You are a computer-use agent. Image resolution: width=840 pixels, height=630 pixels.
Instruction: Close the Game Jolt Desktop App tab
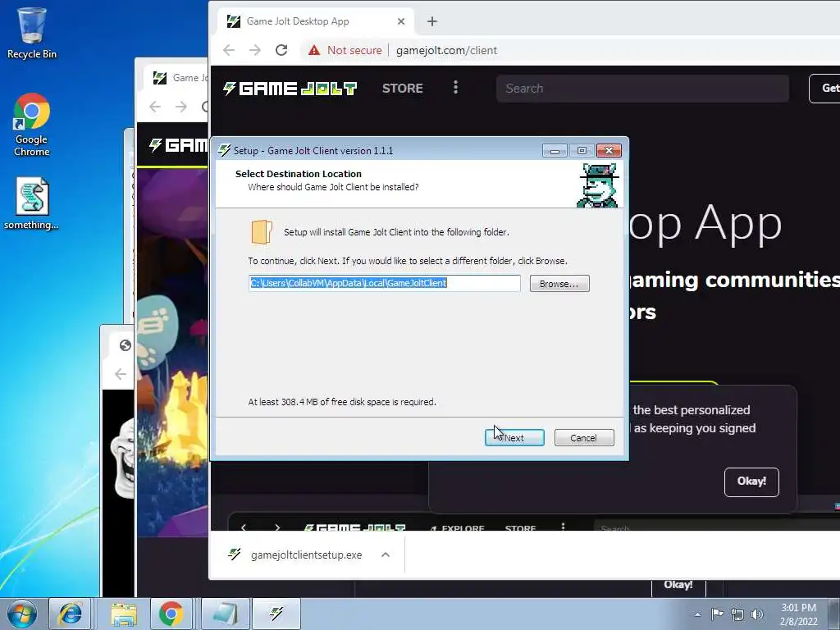click(x=401, y=21)
